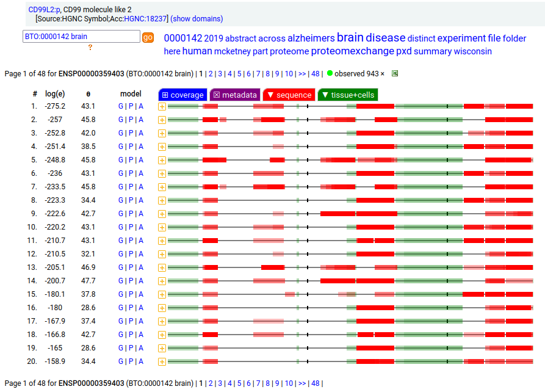Click the P model link in row 15
The image size is (545, 392).
131,294
